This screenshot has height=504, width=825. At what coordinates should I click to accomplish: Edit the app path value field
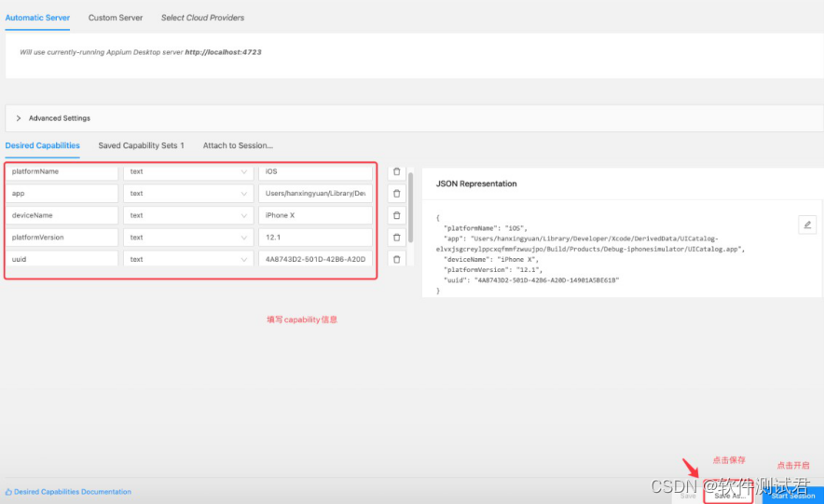point(315,194)
